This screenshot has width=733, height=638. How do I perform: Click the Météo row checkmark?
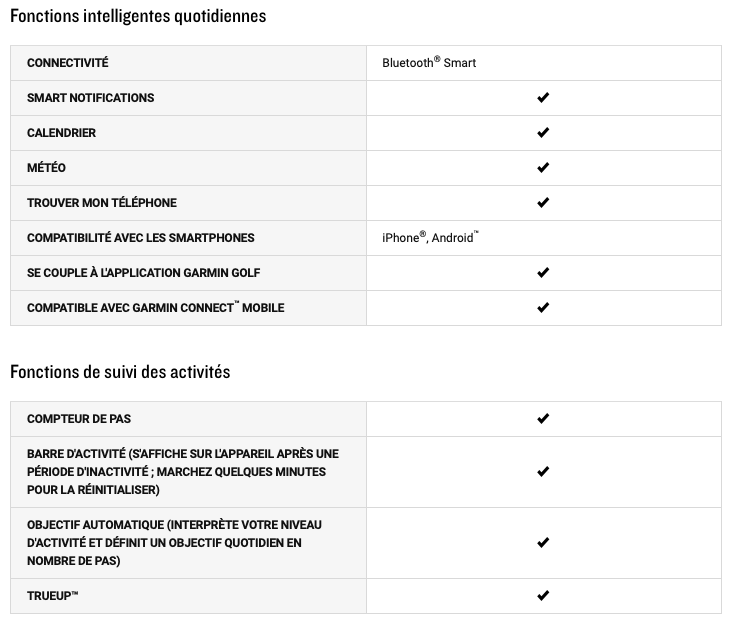543,168
